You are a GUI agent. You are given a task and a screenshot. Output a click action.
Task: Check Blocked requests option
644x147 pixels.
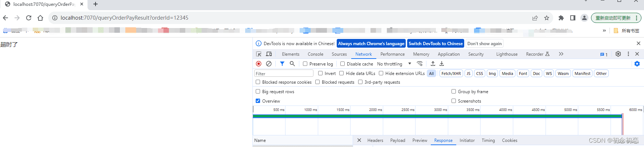(x=317, y=82)
